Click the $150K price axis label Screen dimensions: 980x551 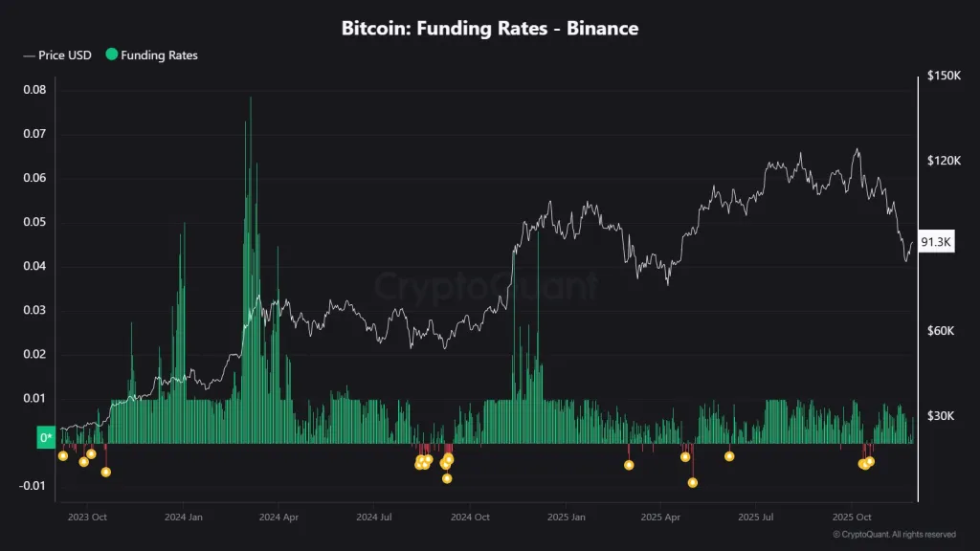pyautogui.click(x=944, y=76)
